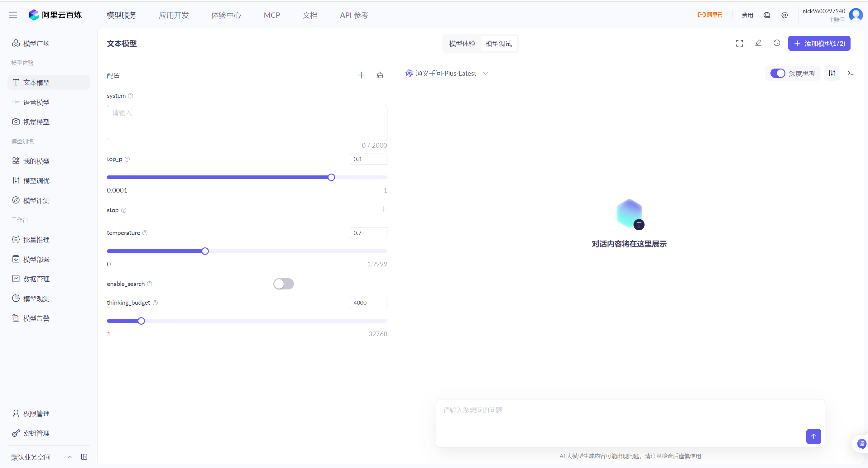
Task: Click the edit pencil icon
Action: 758,43
